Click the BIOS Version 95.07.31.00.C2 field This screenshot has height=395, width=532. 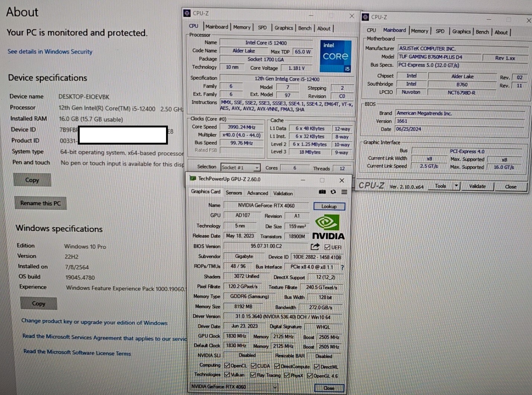pos(266,246)
